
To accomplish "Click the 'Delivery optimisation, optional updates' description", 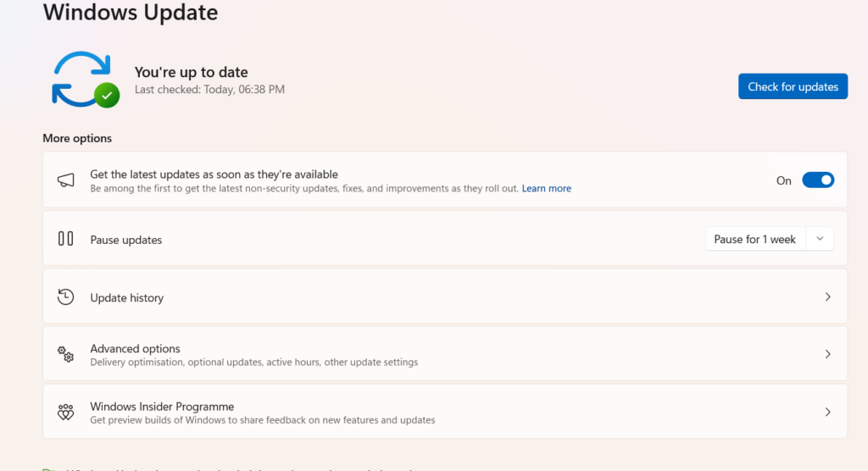I will (254, 362).
